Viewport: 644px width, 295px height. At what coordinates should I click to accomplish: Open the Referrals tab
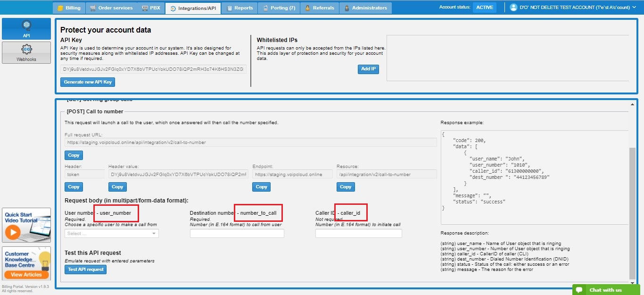(x=320, y=8)
